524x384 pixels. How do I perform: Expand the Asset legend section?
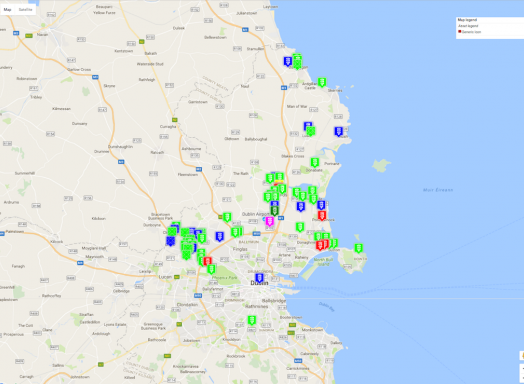tap(468, 26)
